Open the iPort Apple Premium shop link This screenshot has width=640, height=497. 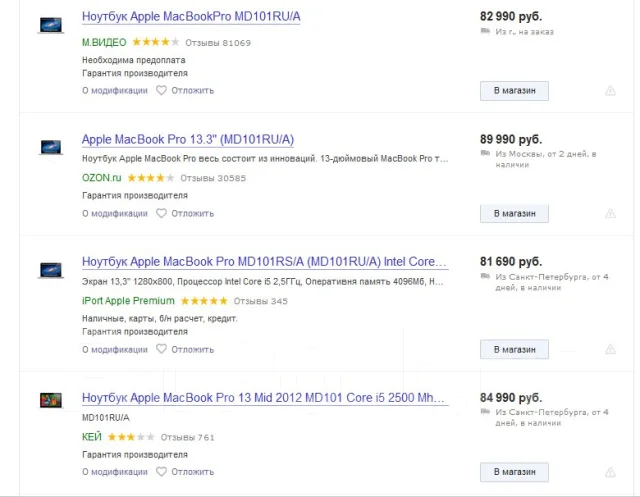pyautogui.click(x=128, y=301)
